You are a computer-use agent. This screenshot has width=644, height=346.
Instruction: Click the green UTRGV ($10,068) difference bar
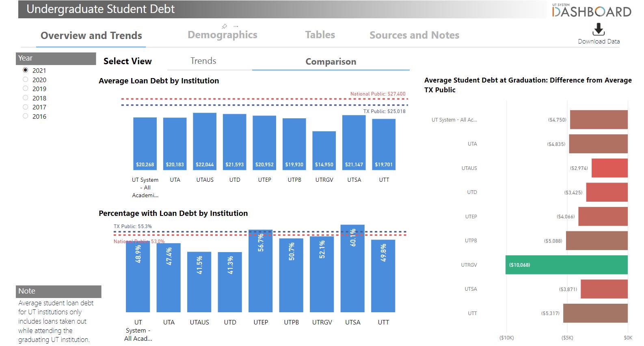[x=566, y=265]
